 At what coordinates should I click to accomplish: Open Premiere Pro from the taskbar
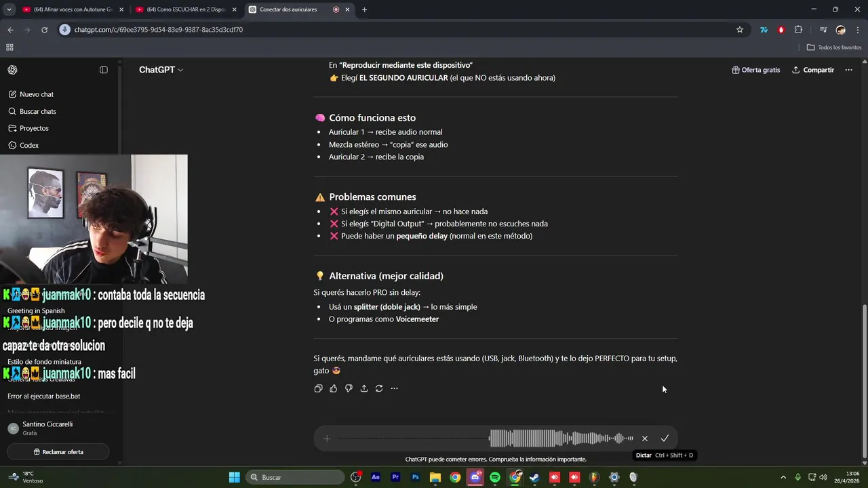[395, 477]
